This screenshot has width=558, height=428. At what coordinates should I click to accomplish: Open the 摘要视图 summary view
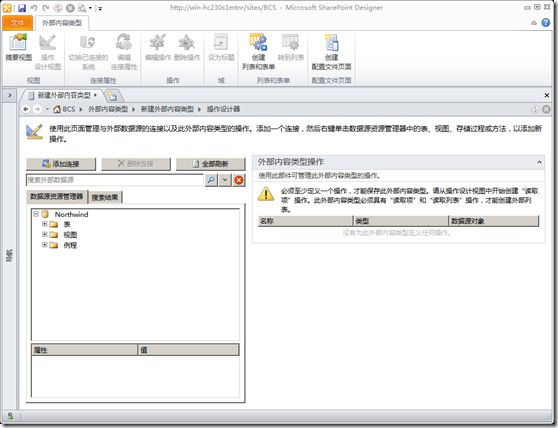[19, 47]
